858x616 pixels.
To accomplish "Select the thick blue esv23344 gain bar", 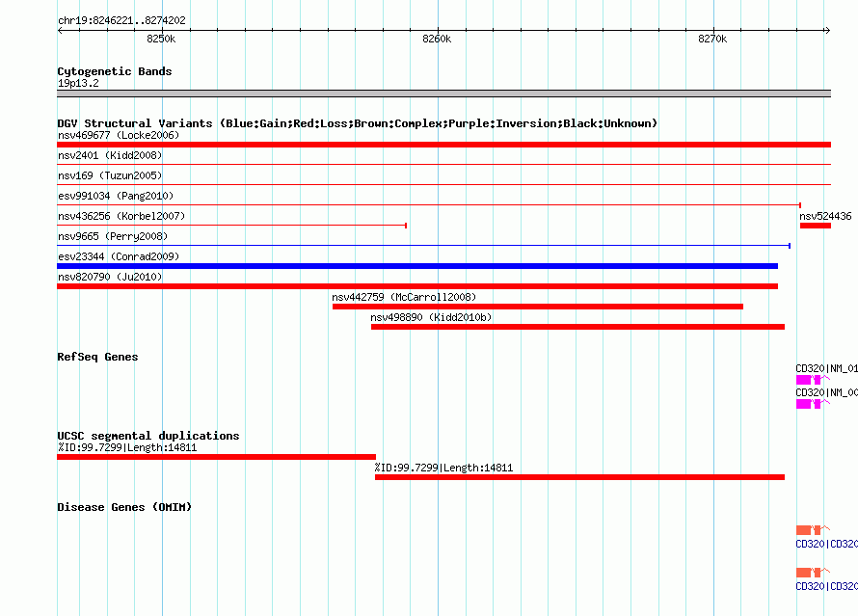I will click(417, 266).
